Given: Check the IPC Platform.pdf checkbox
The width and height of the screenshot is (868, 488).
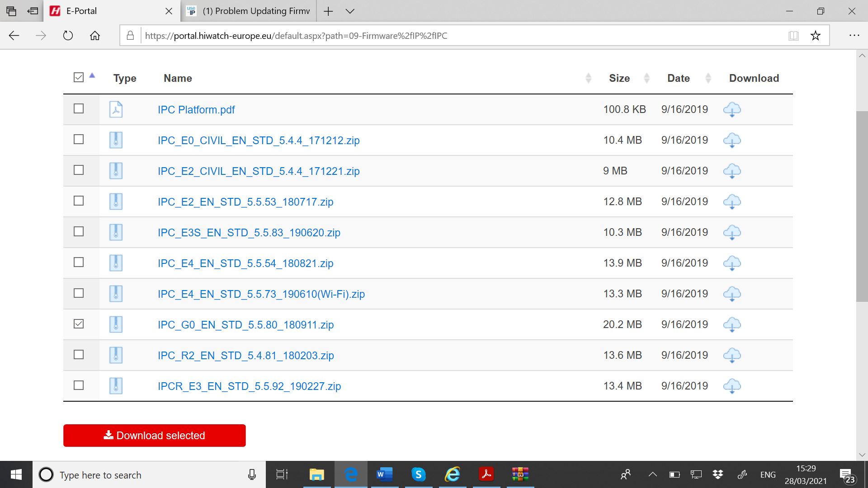Looking at the screenshot, I should point(79,109).
